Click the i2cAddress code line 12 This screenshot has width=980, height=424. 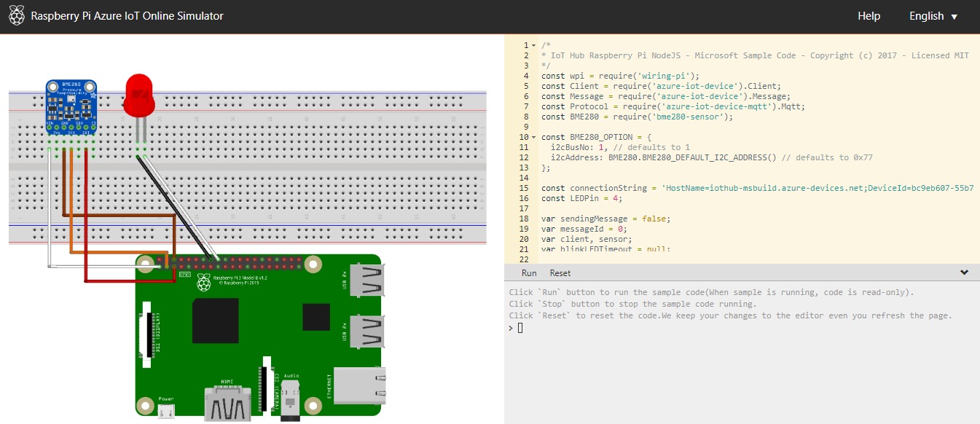pos(712,157)
